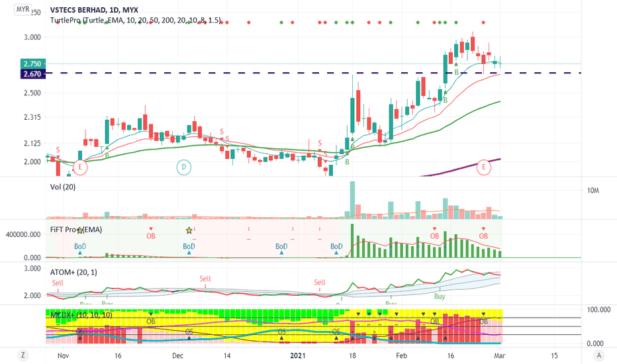Click the 10M volume axis label
Screen dimensions: 617x364
pos(593,191)
